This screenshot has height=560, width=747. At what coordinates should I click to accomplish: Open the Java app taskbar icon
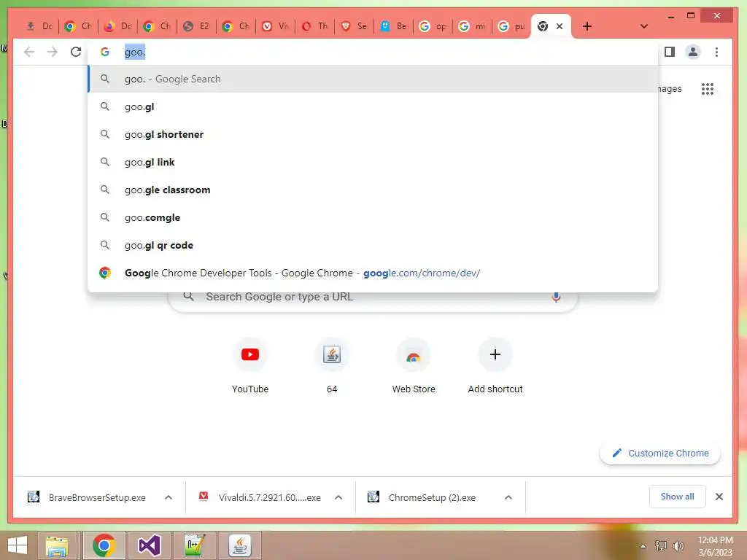240,545
